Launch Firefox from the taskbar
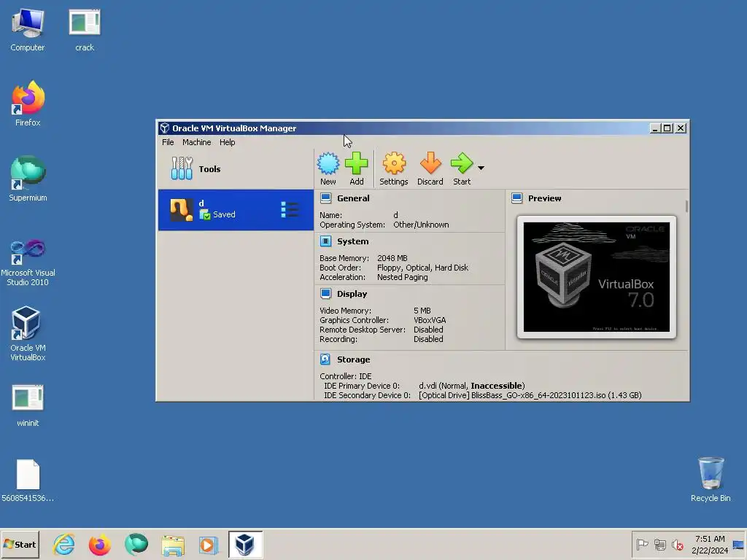747x560 pixels. pos(99,544)
